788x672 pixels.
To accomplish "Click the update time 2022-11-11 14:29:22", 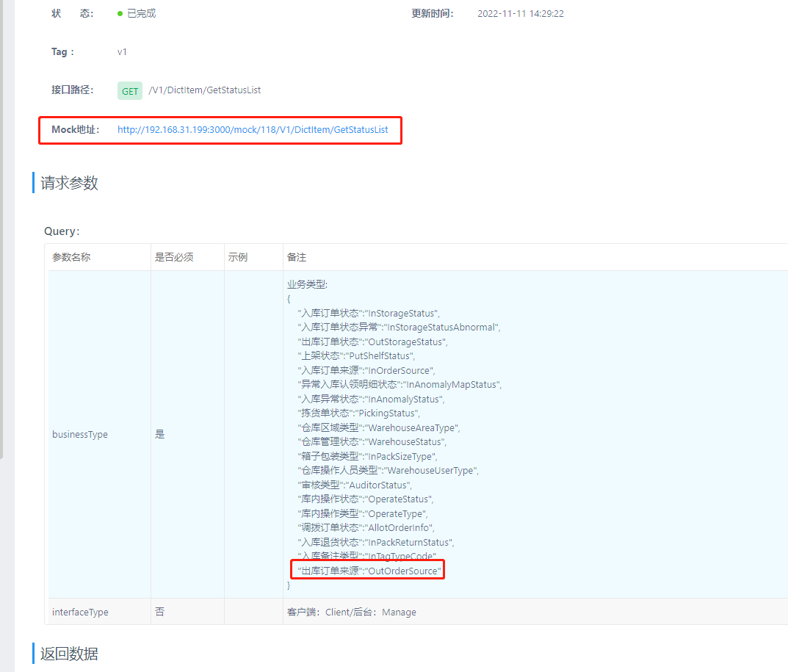I will coord(520,14).
